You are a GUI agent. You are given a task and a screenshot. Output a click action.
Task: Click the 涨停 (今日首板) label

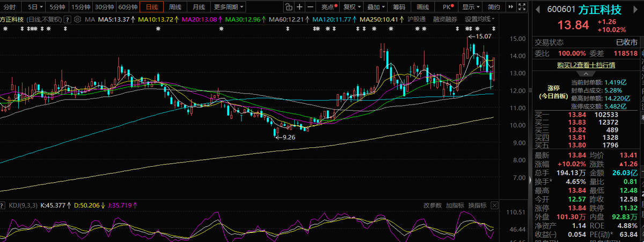pos(553,91)
